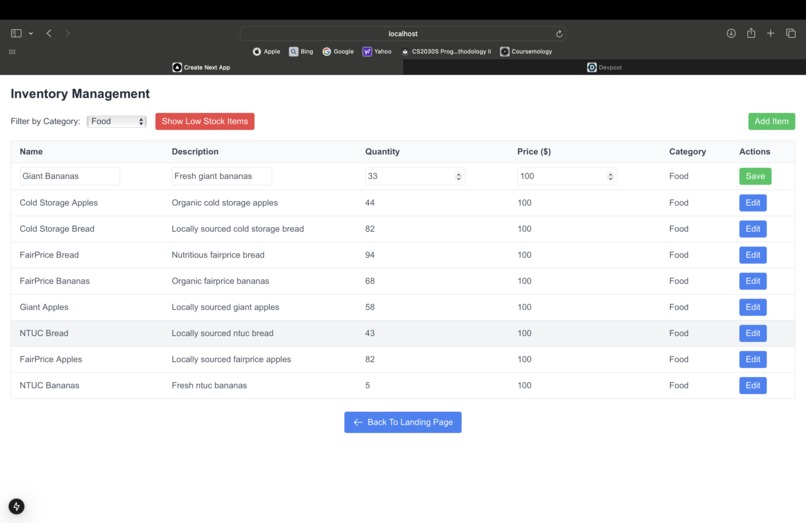
Task: Select the Cold Storage Apples name cell
Action: click(59, 203)
